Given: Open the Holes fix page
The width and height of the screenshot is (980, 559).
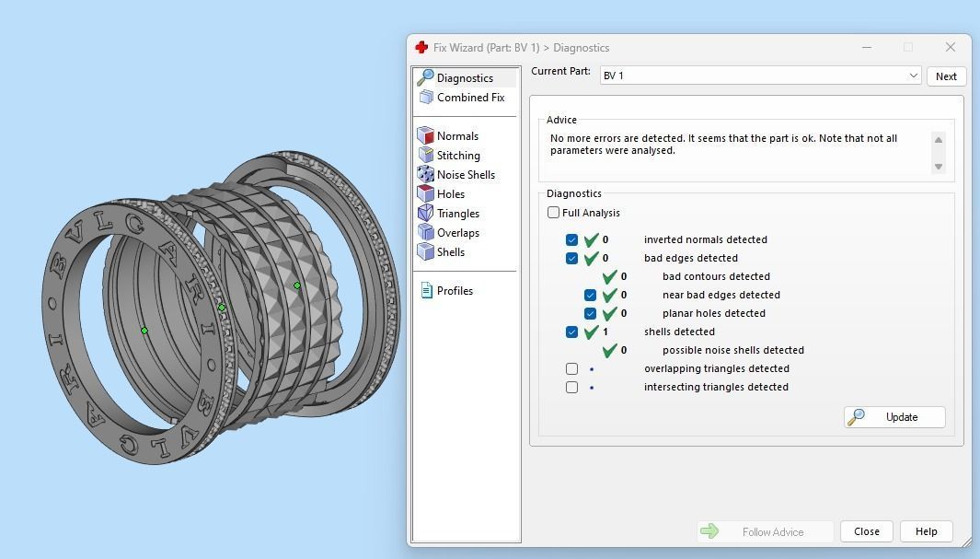Looking at the screenshot, I should pyautogui.click(x=451, y=194).
